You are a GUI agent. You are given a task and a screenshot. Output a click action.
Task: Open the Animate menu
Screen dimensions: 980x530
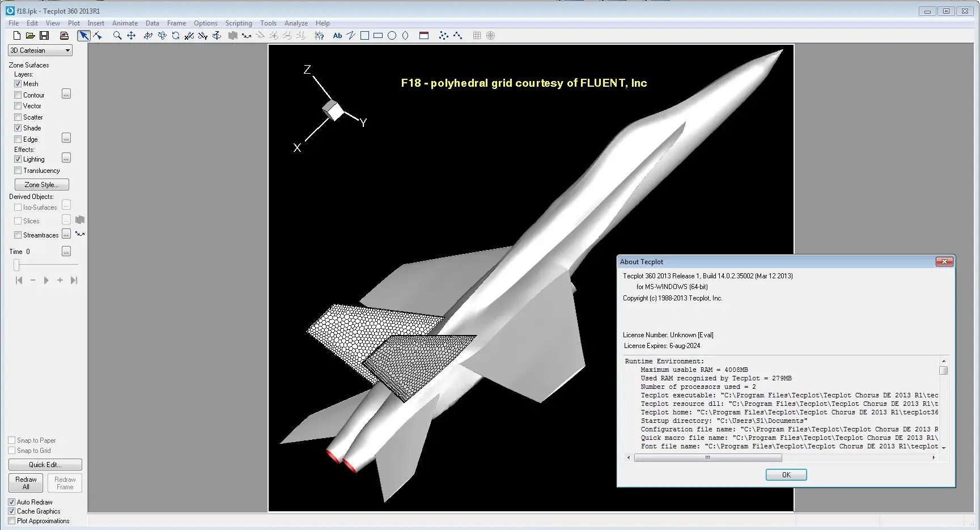pos(125,23)
